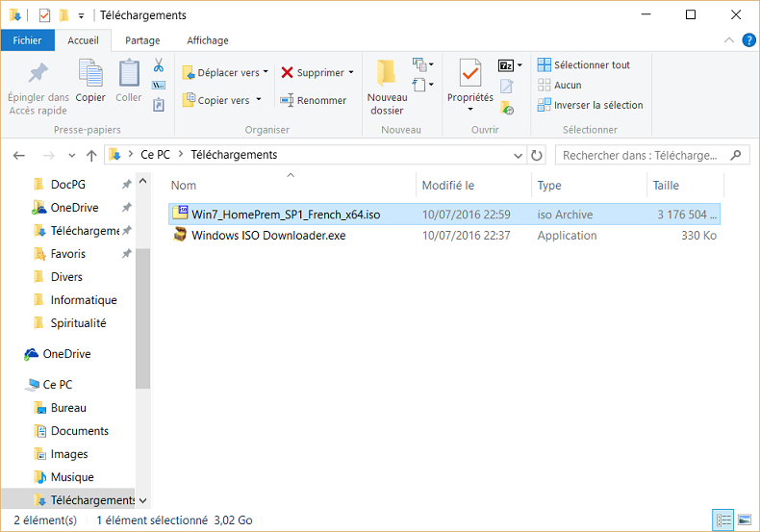Open the Copier vers dropdown
Screen dimensions: 760x532
227,100
